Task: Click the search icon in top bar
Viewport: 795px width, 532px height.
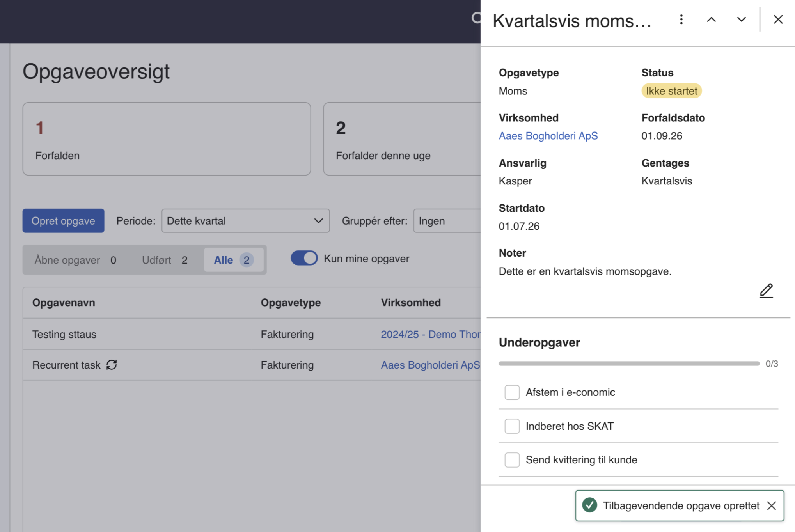Action: click(x=476, y=18)
